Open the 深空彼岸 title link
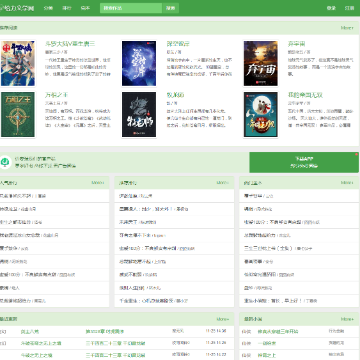 (178, 44)
